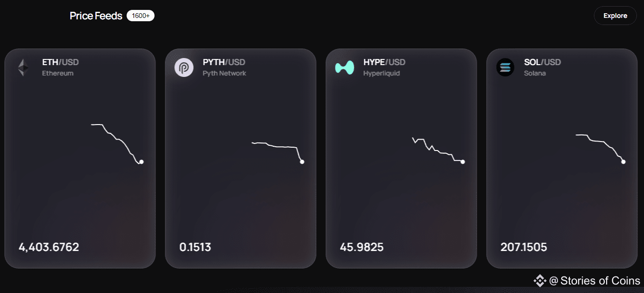Open the Explore button

coord(615,16)
